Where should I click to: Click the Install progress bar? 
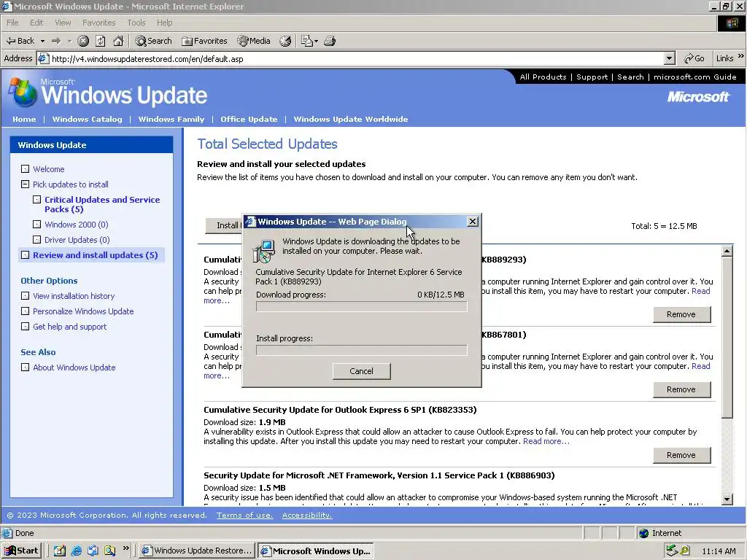(x=362, y=351)
